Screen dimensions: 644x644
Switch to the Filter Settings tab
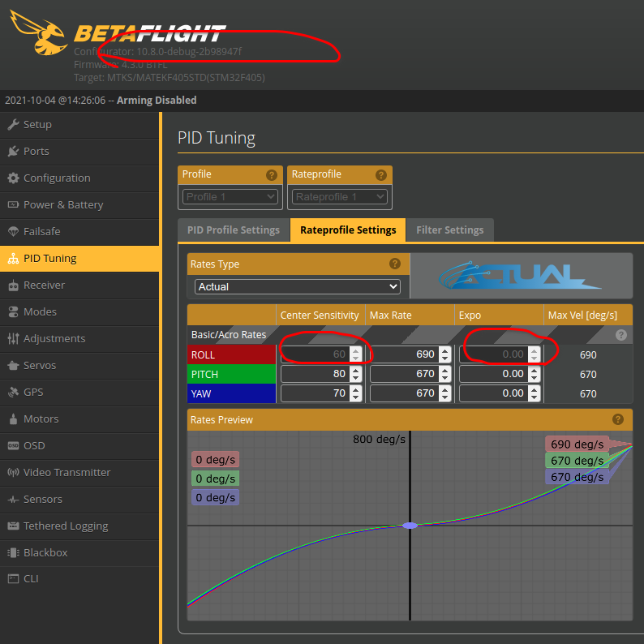(449, 230)
